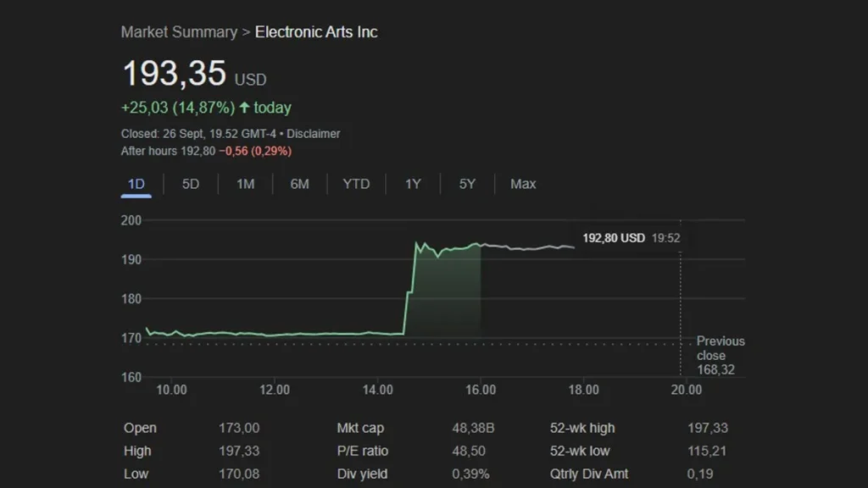The height and width of the screenshot is (488, 868).
Task: Open the Disclaimer link
Action: pyautogui.click(x=314, y=134)
